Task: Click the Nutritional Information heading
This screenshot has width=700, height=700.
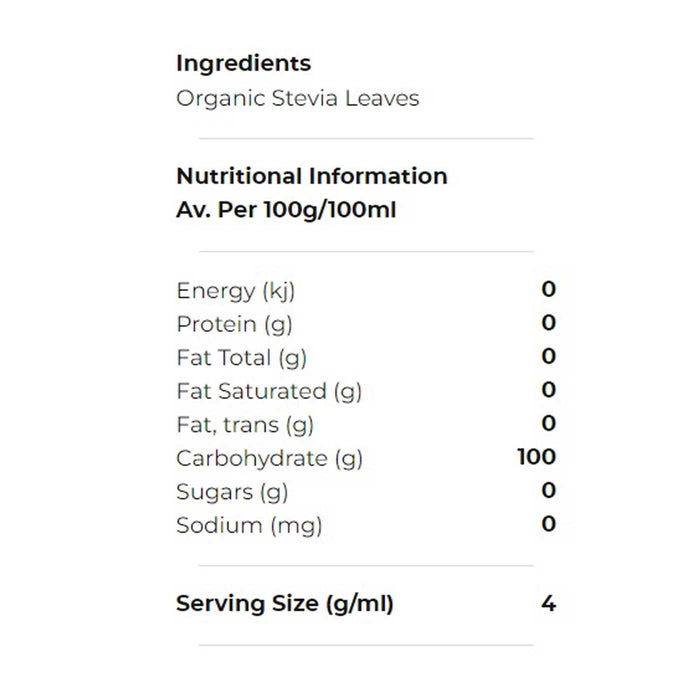Action: [x=311, y=176]
